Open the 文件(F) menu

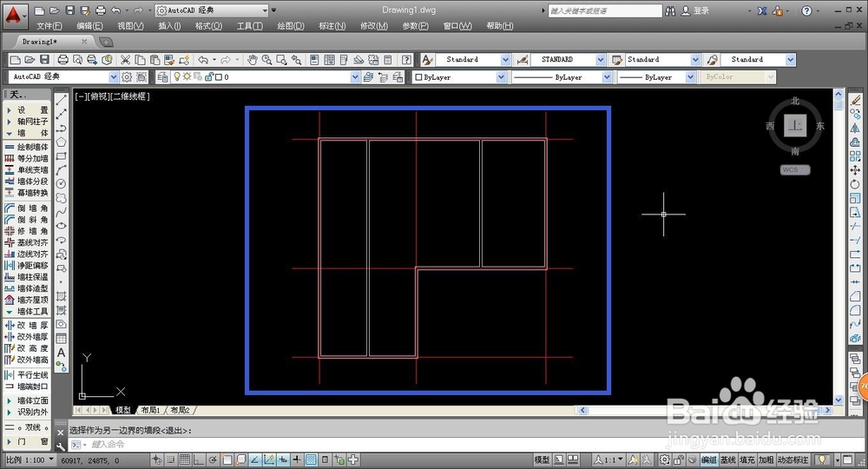(49, 26)
